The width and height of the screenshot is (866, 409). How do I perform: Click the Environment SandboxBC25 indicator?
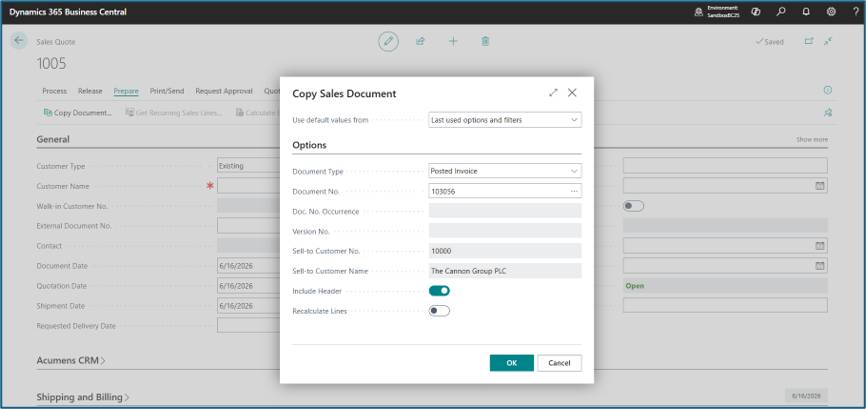pyautogui.click(x=717, y=12)
